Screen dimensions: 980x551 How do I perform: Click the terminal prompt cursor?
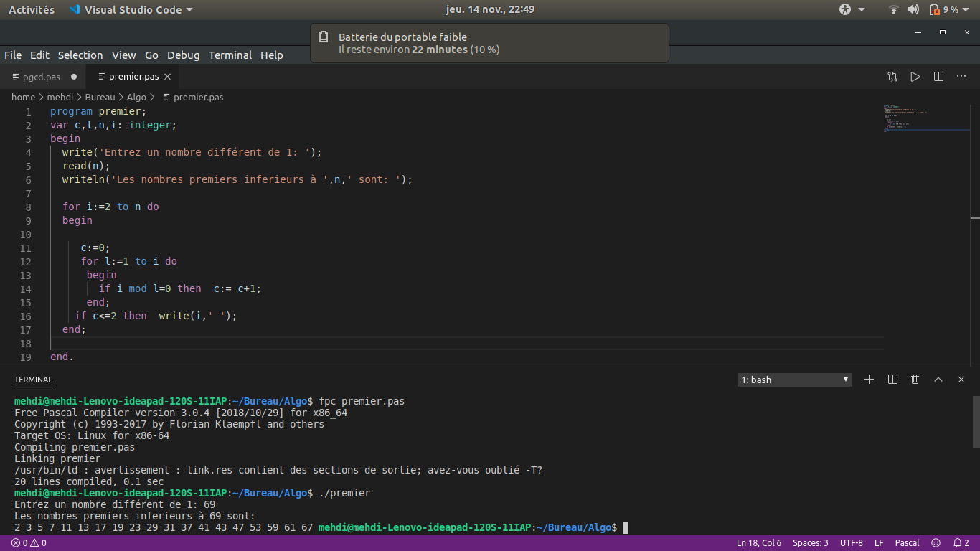[626, 528]
